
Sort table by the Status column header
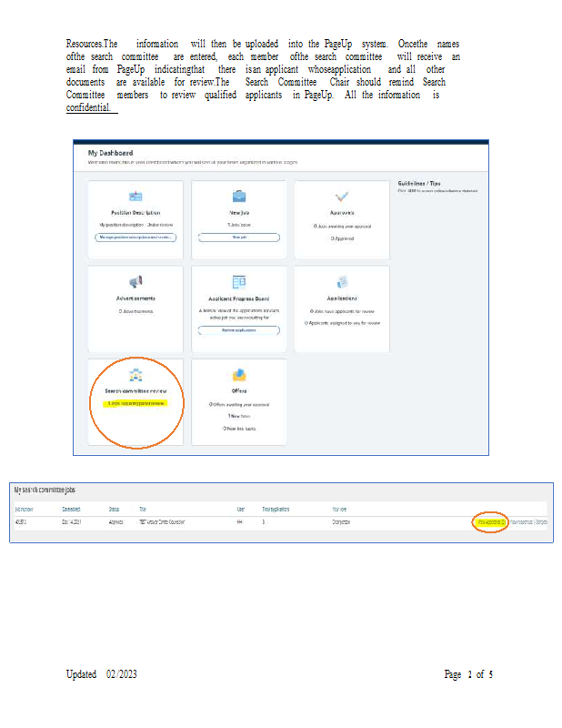point(115,510)
